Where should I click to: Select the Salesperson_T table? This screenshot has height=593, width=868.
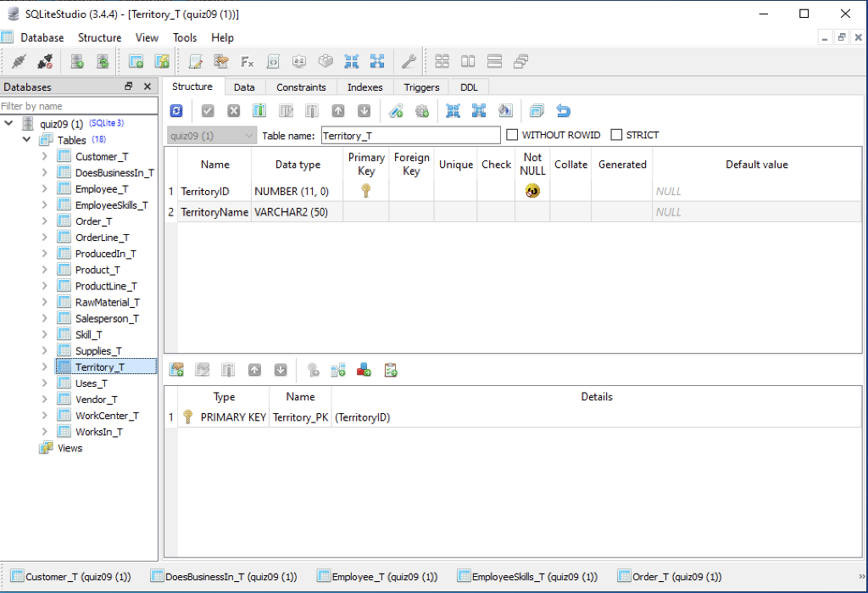tap(107, 318)
